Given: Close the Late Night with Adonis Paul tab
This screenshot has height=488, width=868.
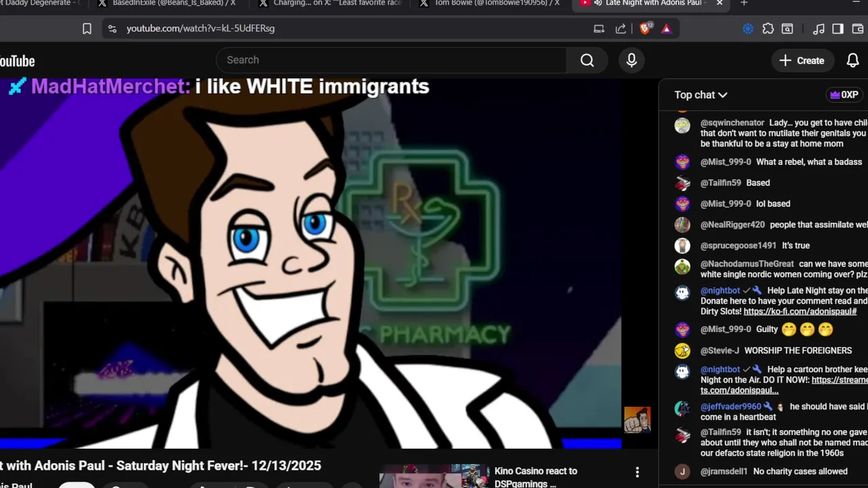Looking at the screenshot, I should [x=719, y=3].
